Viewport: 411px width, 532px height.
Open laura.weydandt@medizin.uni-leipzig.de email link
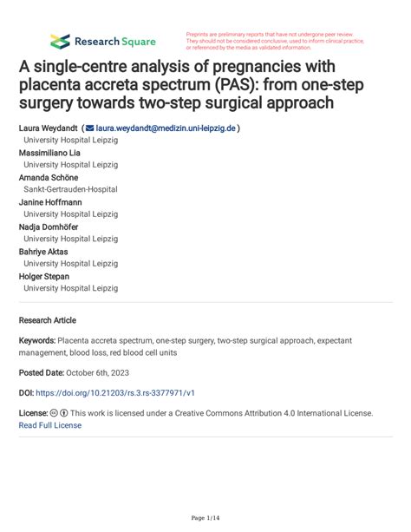[166, 128]
